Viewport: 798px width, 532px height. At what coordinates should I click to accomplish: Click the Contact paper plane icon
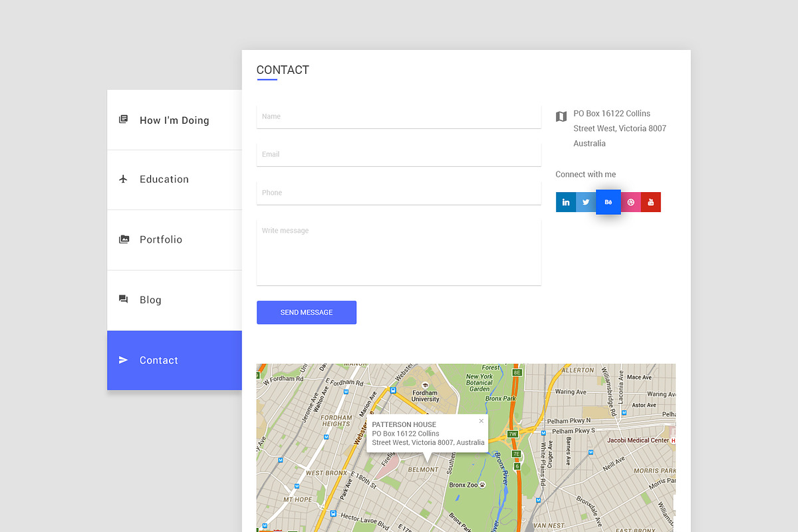coord(123,360)
